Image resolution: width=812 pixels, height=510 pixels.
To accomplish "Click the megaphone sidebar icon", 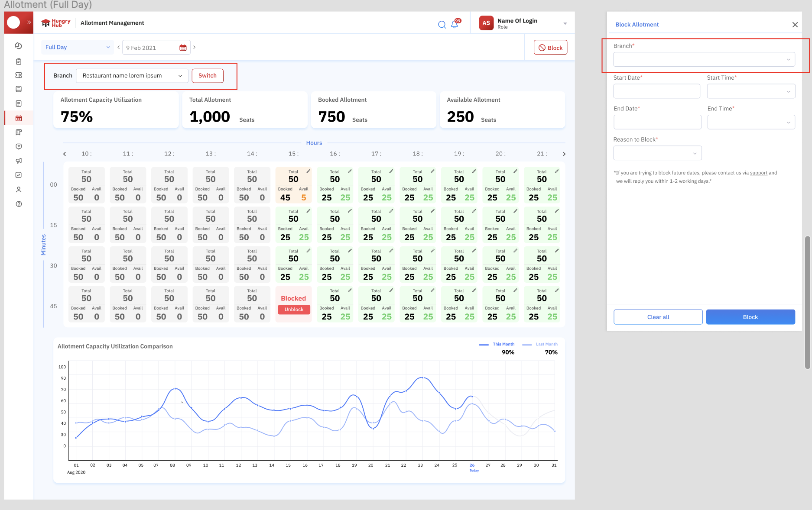I will pyautogui.click(x=19, y=161).
